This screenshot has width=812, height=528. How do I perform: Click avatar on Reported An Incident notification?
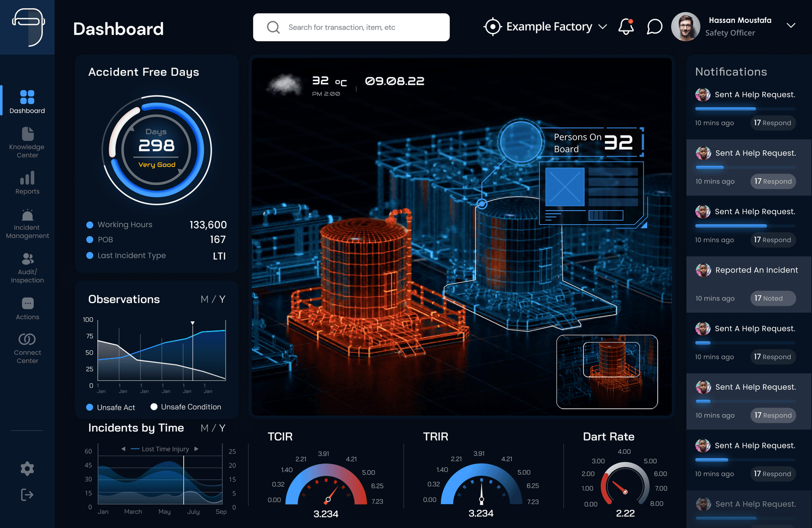click(703, 270)
